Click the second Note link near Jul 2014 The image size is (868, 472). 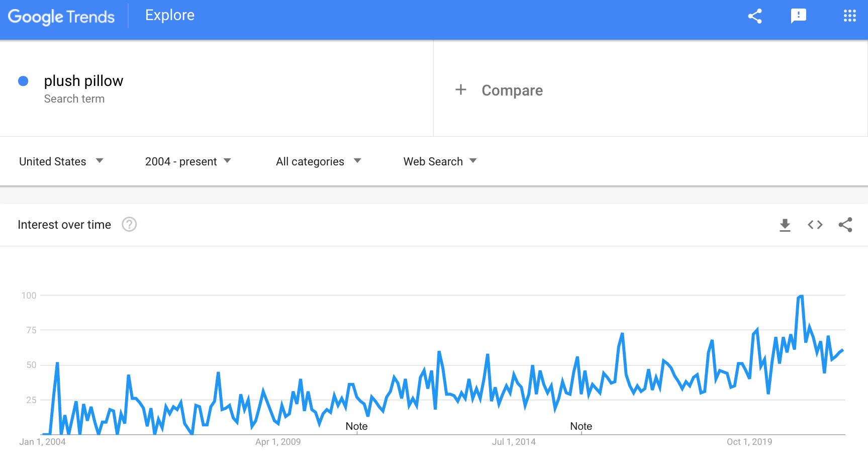click(581, 426)
